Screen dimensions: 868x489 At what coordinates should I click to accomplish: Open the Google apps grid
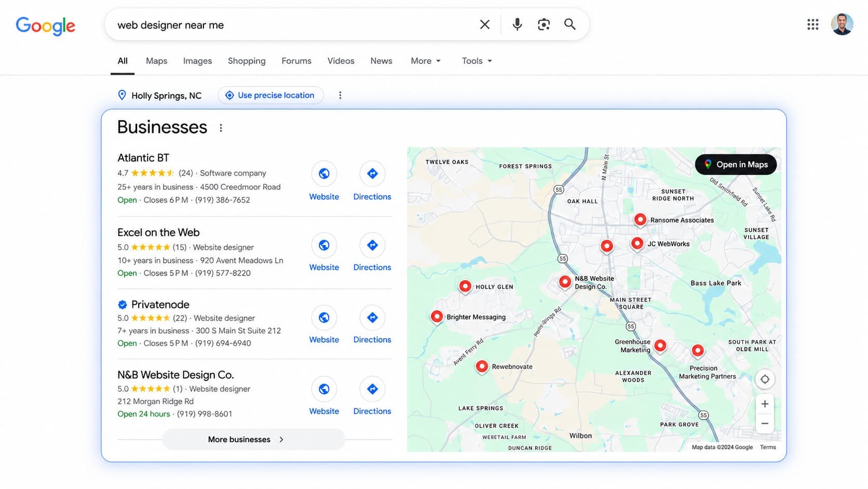coord(812,24)
